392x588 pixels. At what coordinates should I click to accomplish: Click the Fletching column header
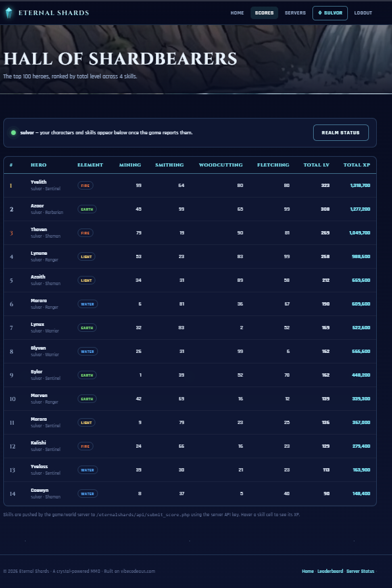coord(274,165)
